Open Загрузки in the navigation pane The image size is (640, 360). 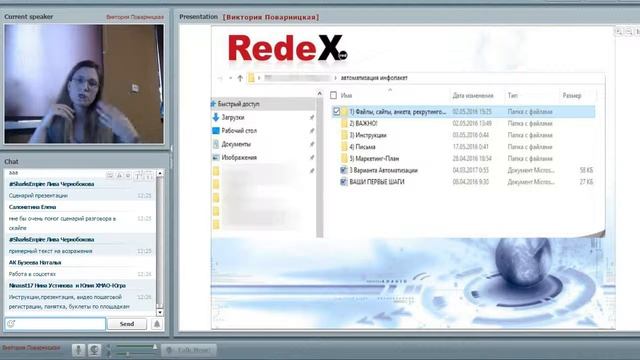coord(233,118)
